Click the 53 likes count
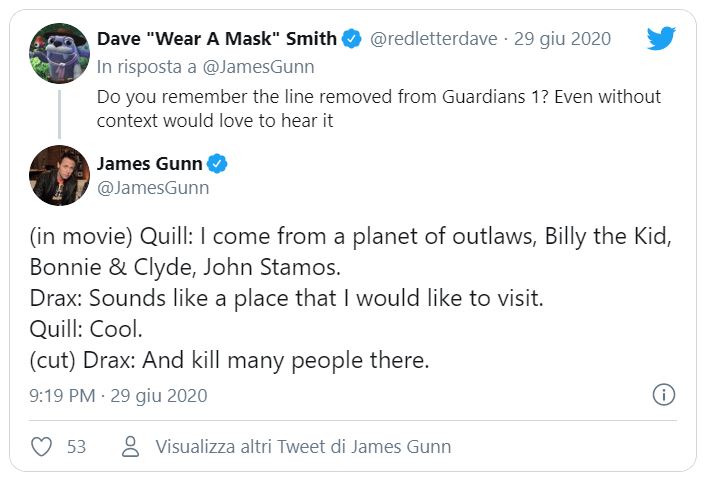The height and width of the screenshot is (484, 710). point(76,447)
